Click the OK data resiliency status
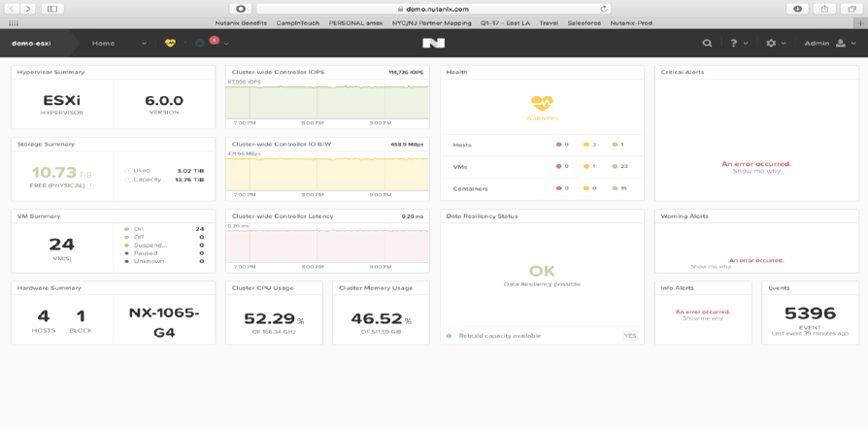 pos(542,271)
